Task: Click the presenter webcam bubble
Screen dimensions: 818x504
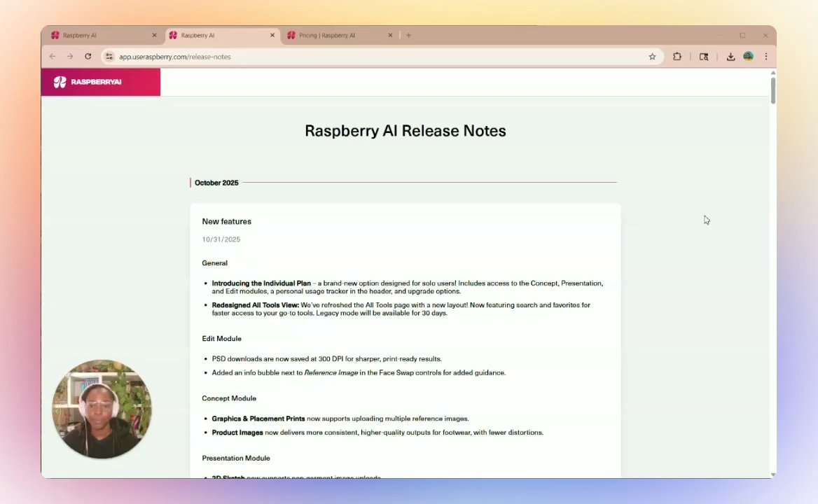Action: point(102,409)
